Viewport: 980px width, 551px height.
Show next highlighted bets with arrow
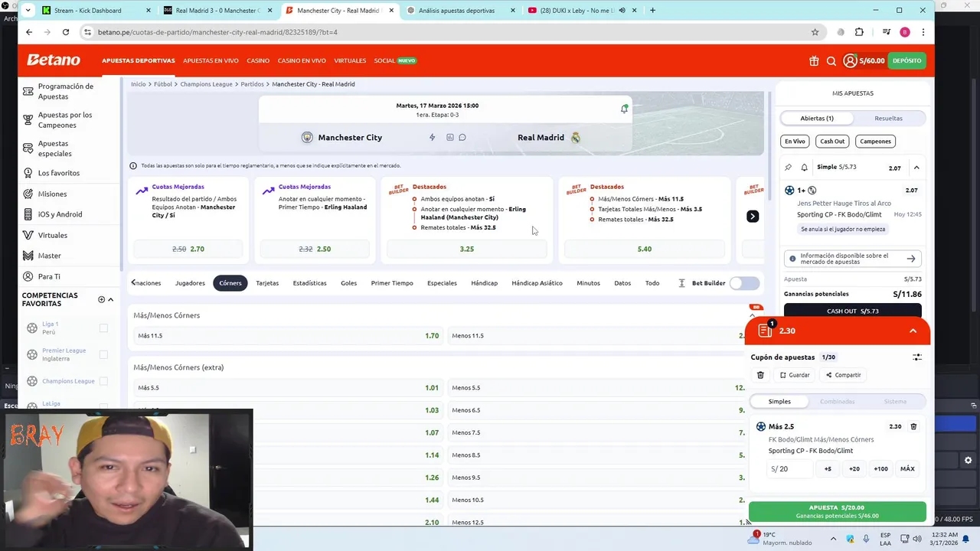pos(753,217)
